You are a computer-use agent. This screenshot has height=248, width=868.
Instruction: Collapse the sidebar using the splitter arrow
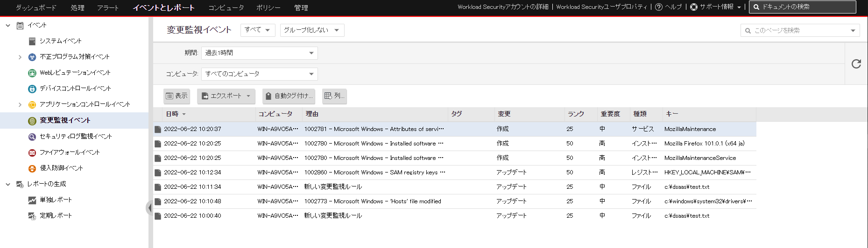click(149, 207)
